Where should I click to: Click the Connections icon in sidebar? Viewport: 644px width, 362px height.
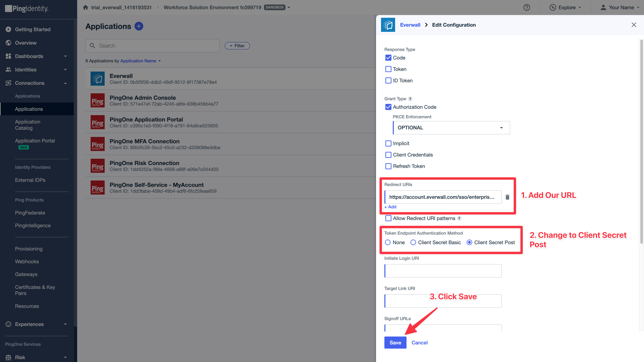[9, 83]
